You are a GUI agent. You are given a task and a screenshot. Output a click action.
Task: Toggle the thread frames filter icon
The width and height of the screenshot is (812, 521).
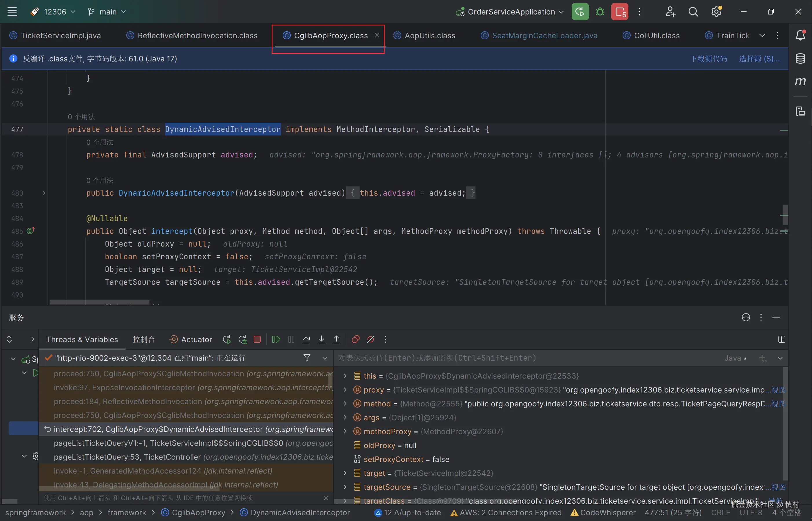click(307, 358)
